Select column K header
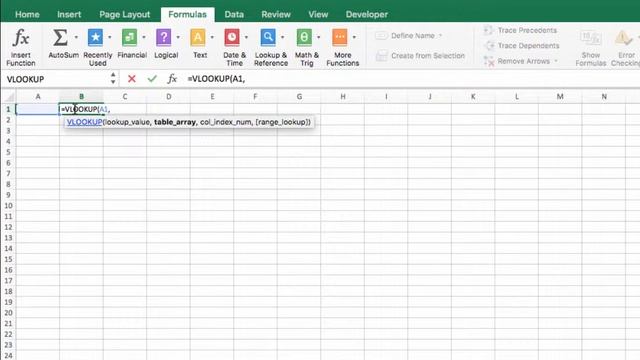 (x=473, y=97)
